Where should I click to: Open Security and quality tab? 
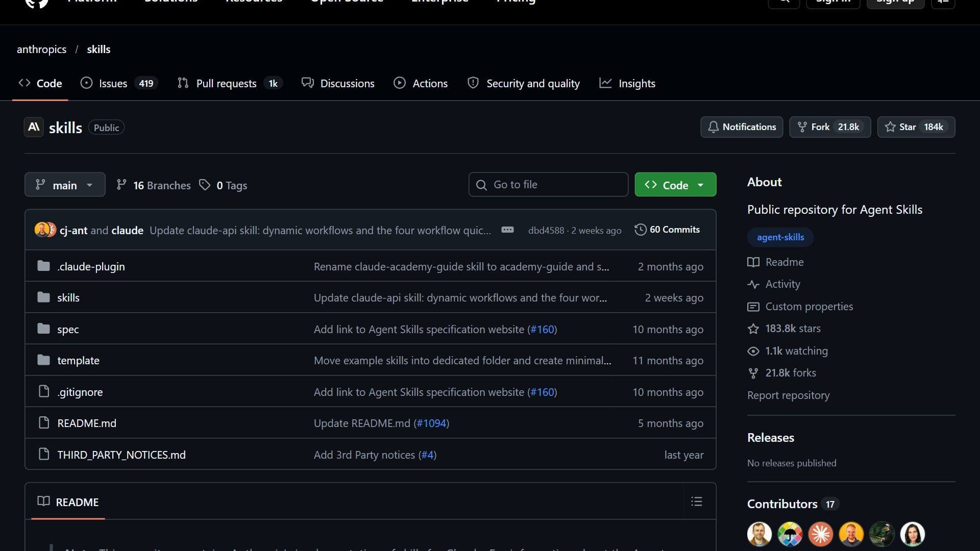coord(524,83)
